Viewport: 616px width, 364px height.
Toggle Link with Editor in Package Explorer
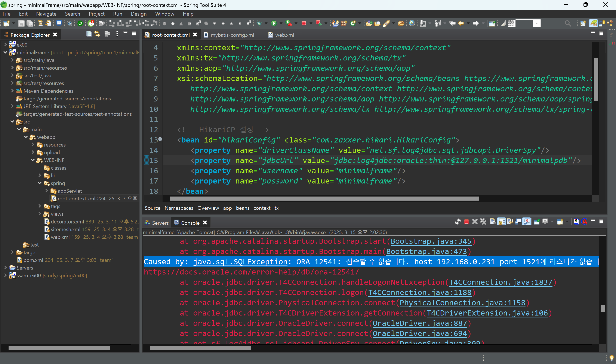coord(97,34)
